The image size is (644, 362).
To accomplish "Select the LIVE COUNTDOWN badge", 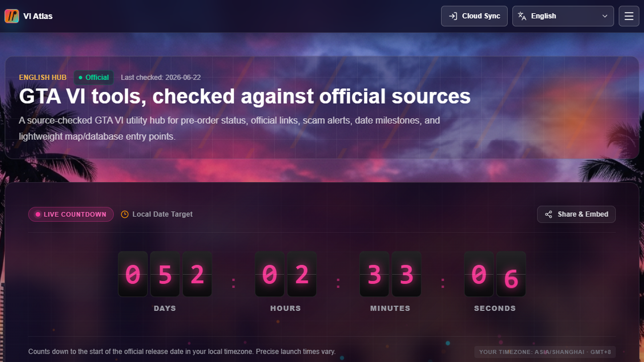I will coord(71,214).
